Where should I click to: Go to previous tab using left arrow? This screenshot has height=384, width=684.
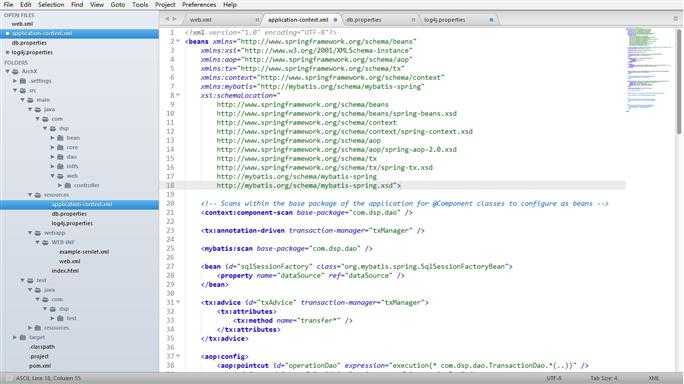[x=167, y=19]
